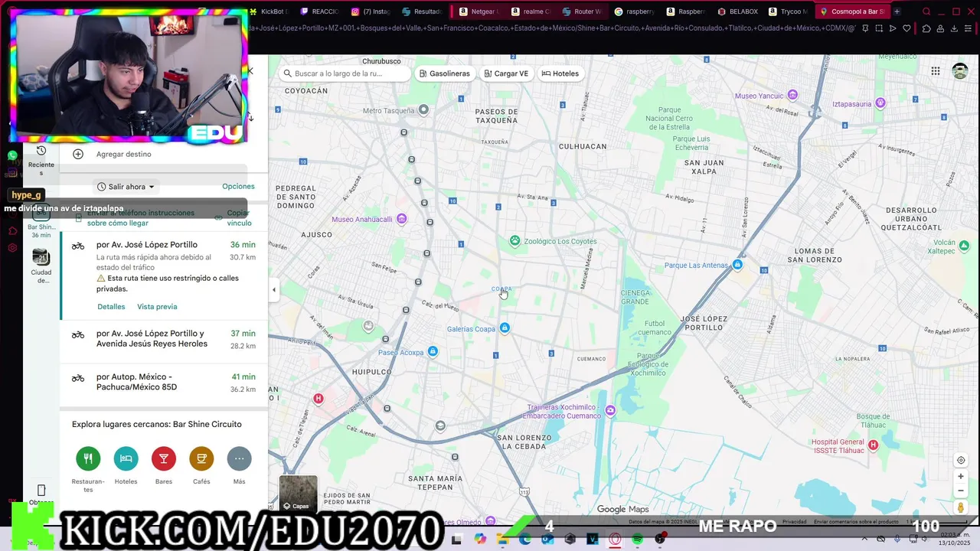Open the Privacidad footer link

794,522
